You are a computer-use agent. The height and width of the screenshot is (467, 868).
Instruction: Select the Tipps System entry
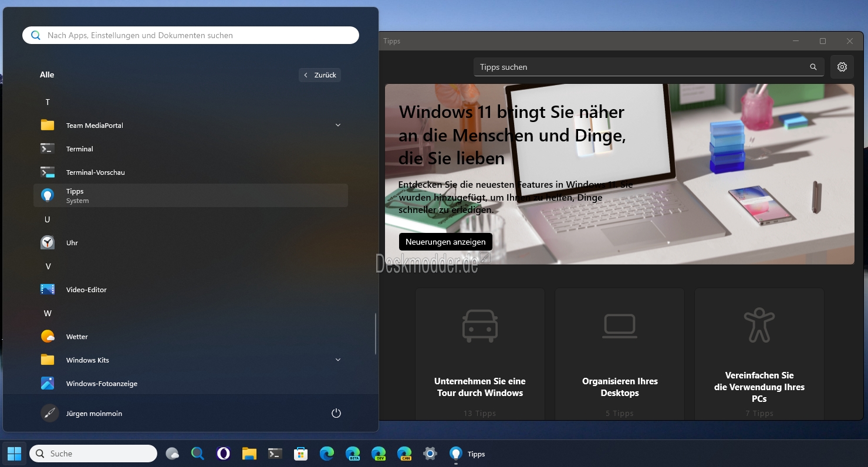(x=191, y=195)
